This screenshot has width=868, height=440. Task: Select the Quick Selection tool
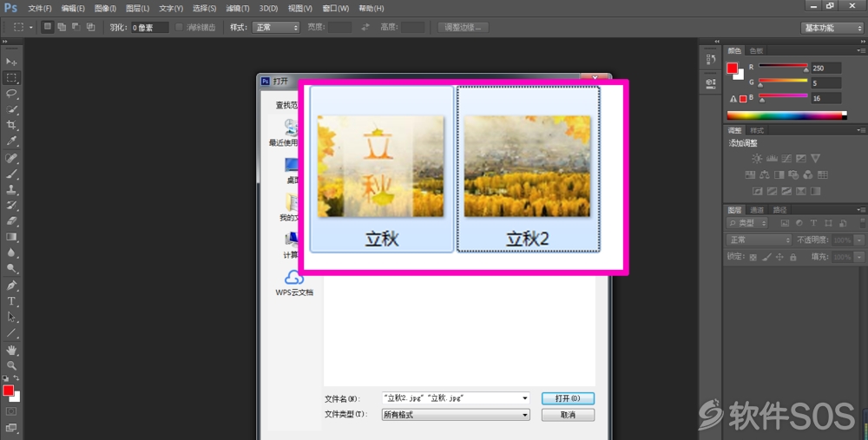[11, 109]
